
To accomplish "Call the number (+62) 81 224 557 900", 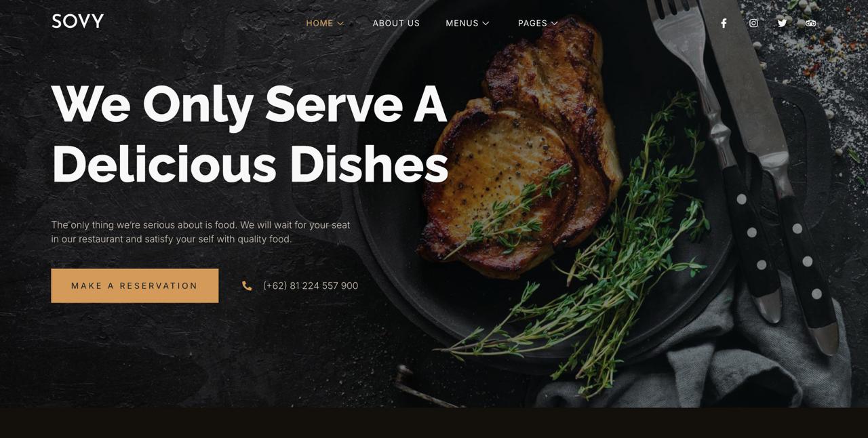I will coord(311,286).
